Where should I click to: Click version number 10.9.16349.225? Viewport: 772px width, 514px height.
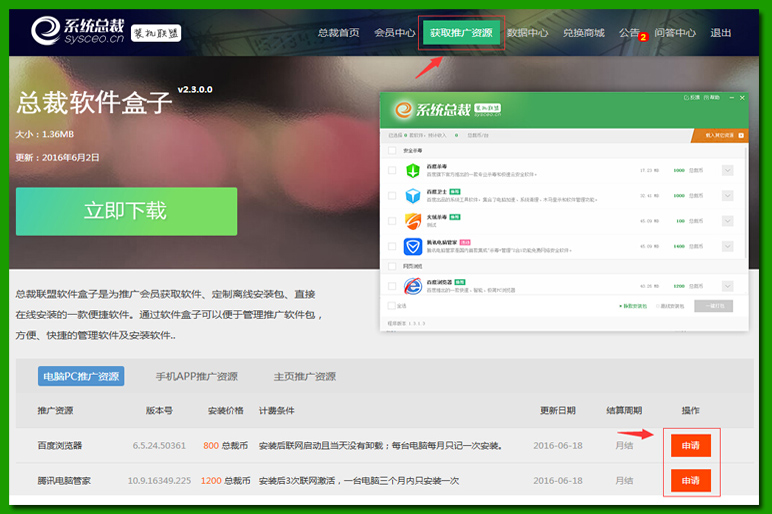(159, 481)
